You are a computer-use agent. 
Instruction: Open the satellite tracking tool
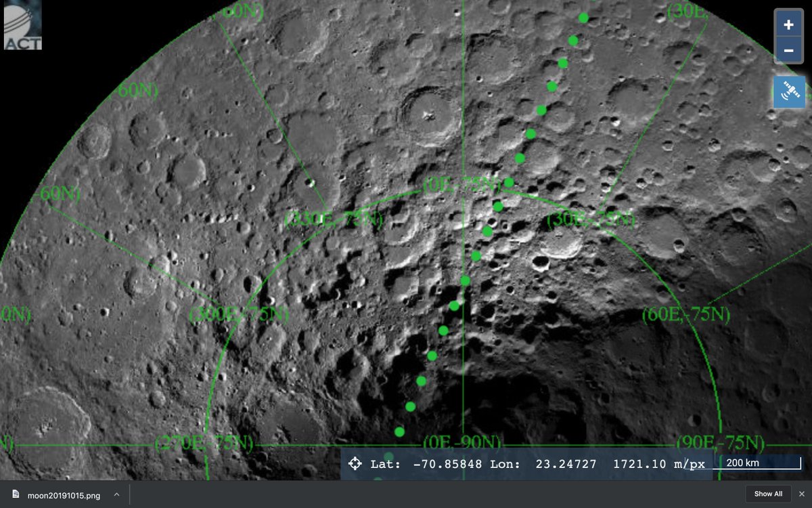point(789,92)
